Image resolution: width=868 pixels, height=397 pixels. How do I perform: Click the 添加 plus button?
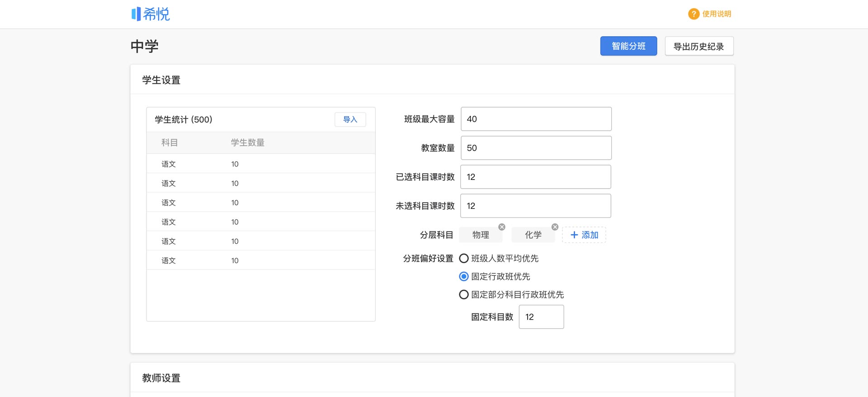pyautogui.click(x=584, y=235)
